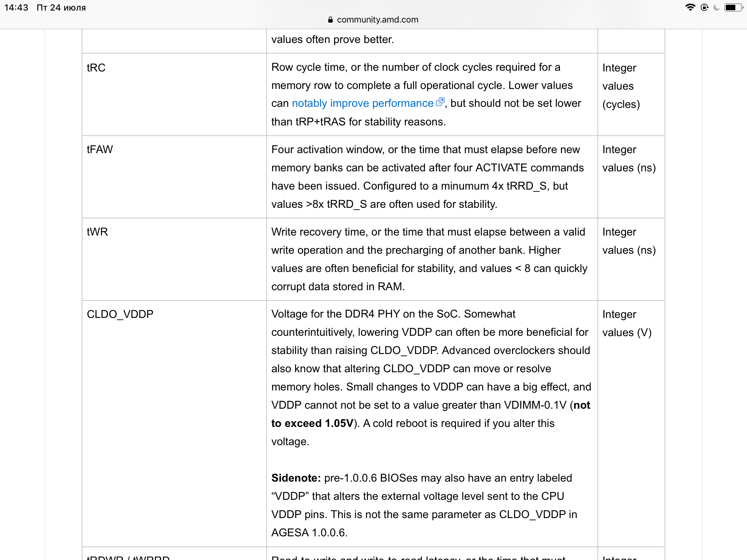Tap the community.amd.com address bar
Image resolution: width=747 pixels, height=560 pixels.
pyautogui.click(x=377, y=20)
